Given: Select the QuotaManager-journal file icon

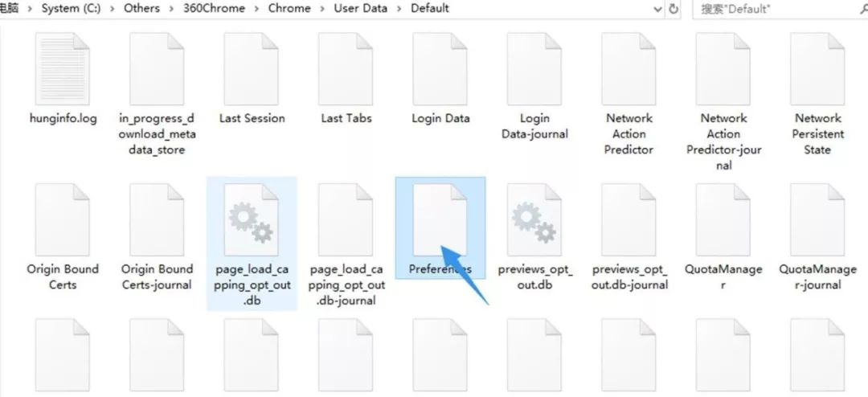Looking at the screenshot, I should pyautogui.click(x=817, y=219).
